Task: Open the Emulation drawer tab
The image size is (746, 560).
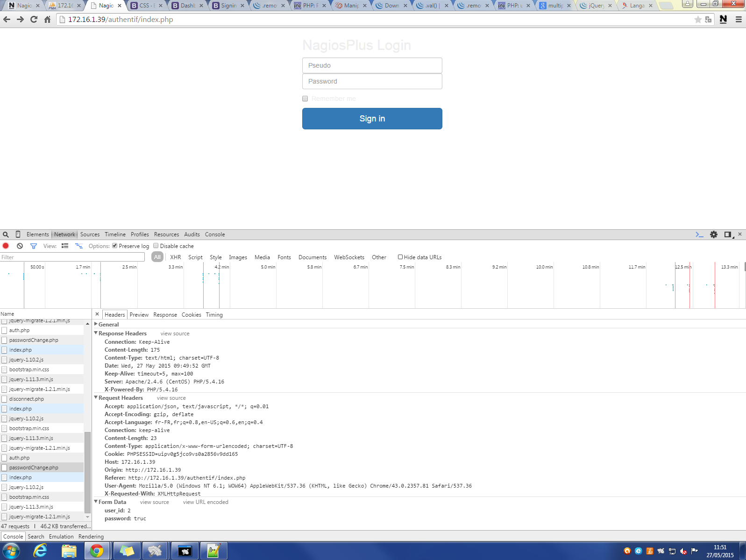Action: (x=61, y=537)
